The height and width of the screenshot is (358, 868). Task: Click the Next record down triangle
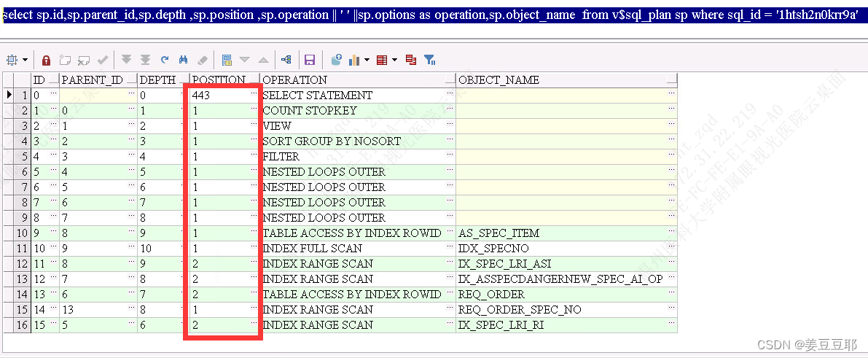[x=245, y=60]
